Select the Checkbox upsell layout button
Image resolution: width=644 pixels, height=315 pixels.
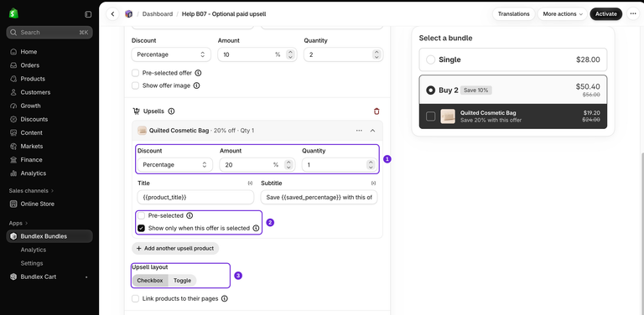(x=150, y=281)
